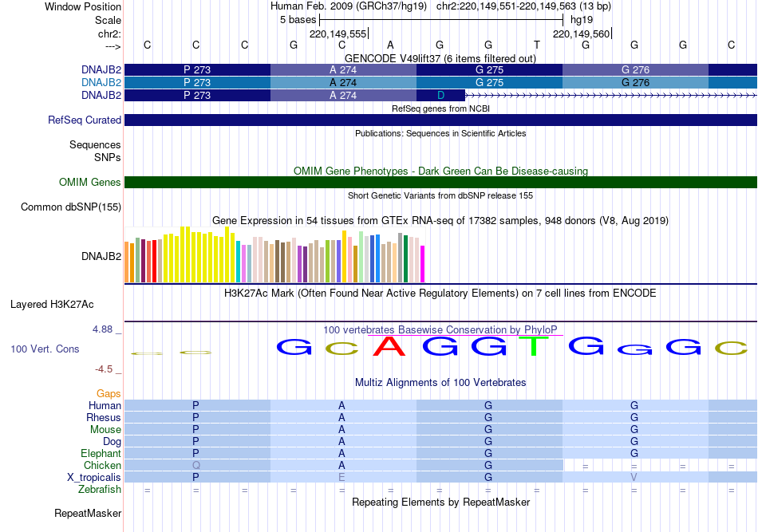Click the Sequences track label
Image resolution: width=758 pixels, height=532 pixels.
(95, 144)
